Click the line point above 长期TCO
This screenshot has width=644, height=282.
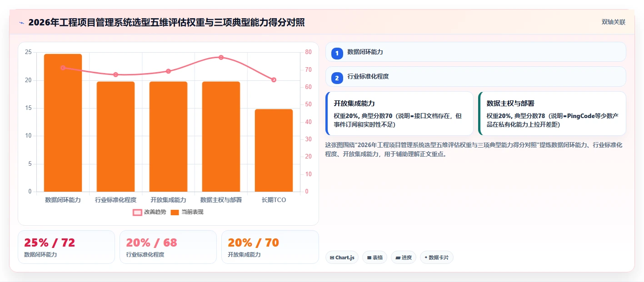274,80
